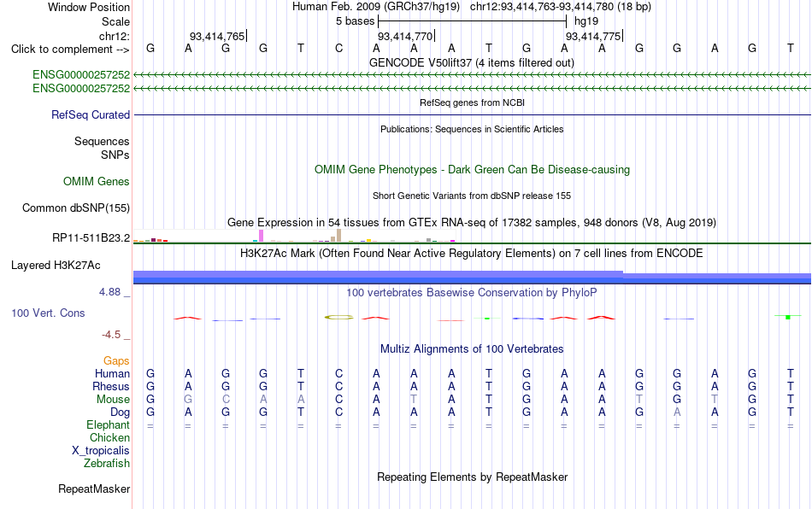
Task: Open the RefSeq Curated track label
Action: [91, 114]
